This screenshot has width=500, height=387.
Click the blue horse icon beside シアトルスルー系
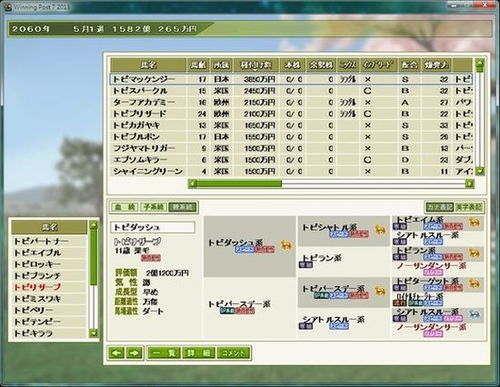click(474, 314)
